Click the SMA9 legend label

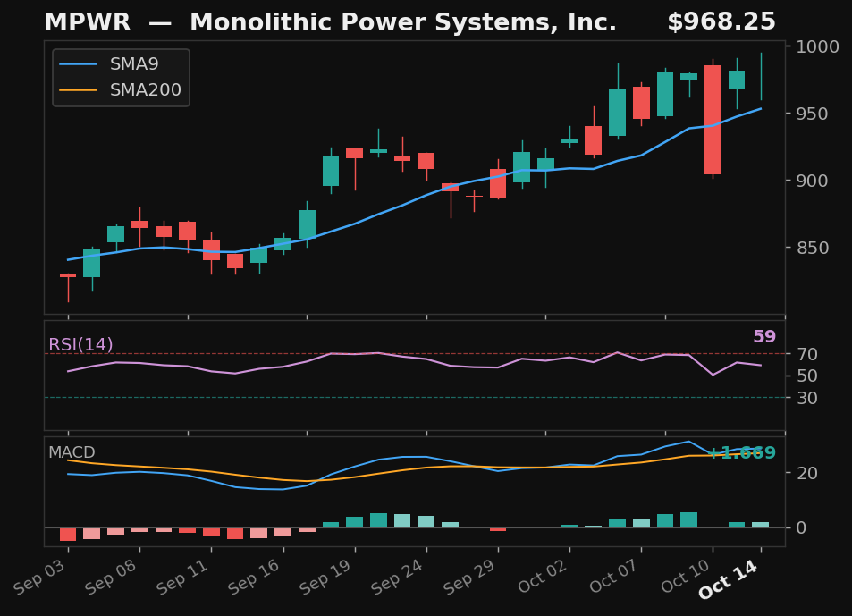[134, 64]
